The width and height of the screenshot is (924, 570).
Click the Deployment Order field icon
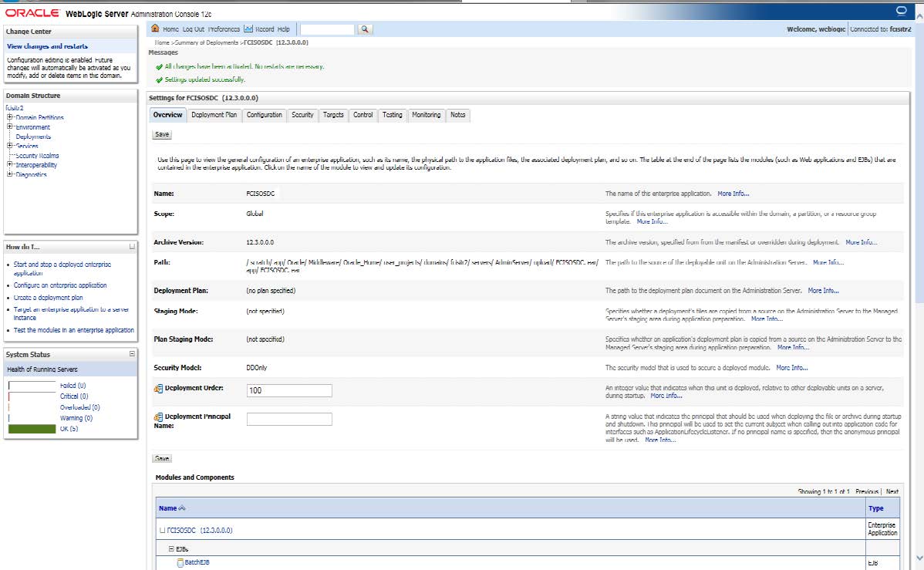point(158,389)
